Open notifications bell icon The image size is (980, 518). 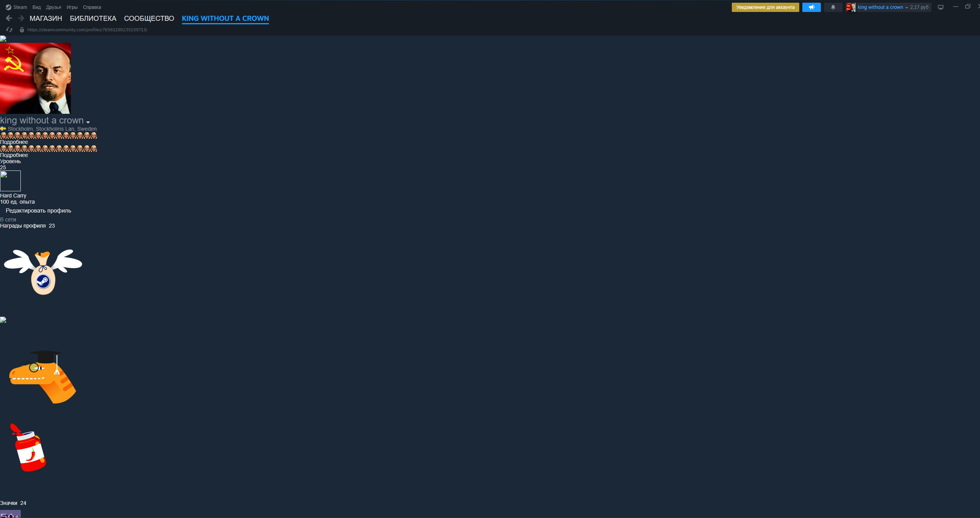[x=833, y=7]
